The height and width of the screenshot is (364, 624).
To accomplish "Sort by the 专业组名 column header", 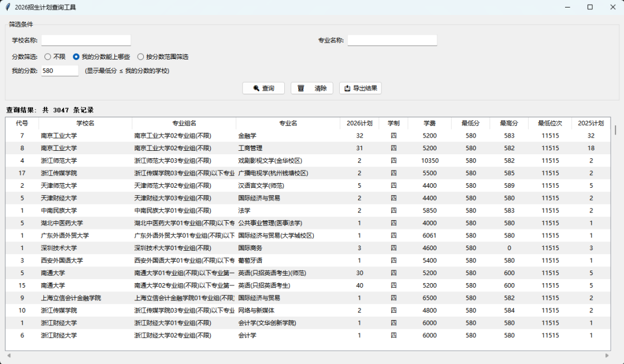I will click(184, 123).
